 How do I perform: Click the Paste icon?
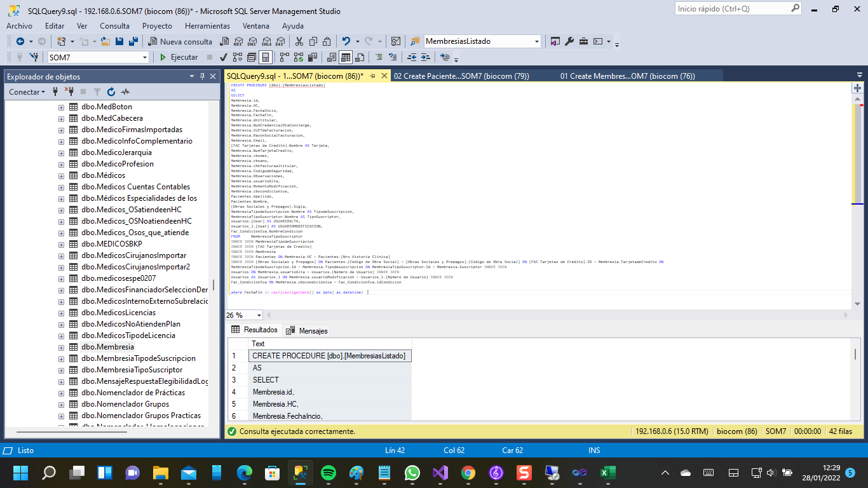[327, 41]
